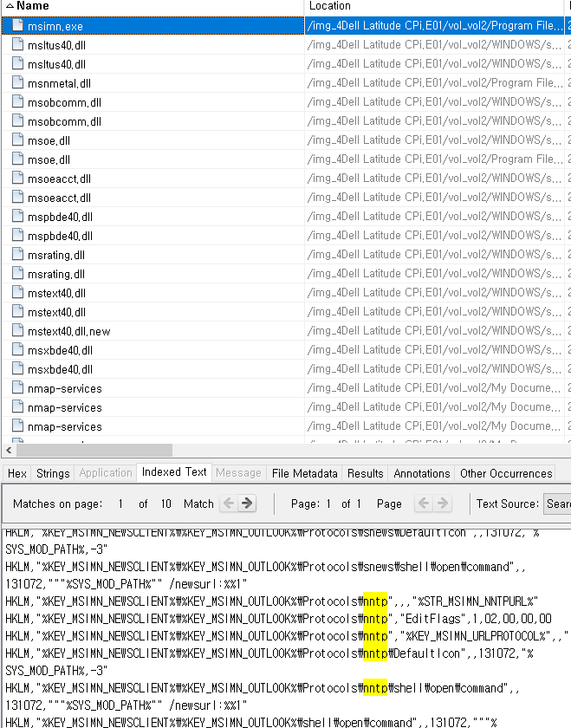Sort by the Location column header

coord(434,6)
